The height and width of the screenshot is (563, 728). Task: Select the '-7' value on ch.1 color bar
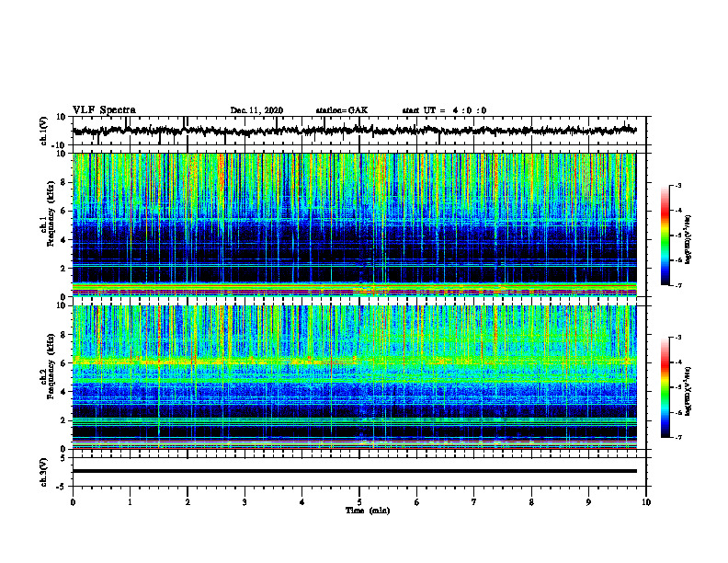[677, 285]
